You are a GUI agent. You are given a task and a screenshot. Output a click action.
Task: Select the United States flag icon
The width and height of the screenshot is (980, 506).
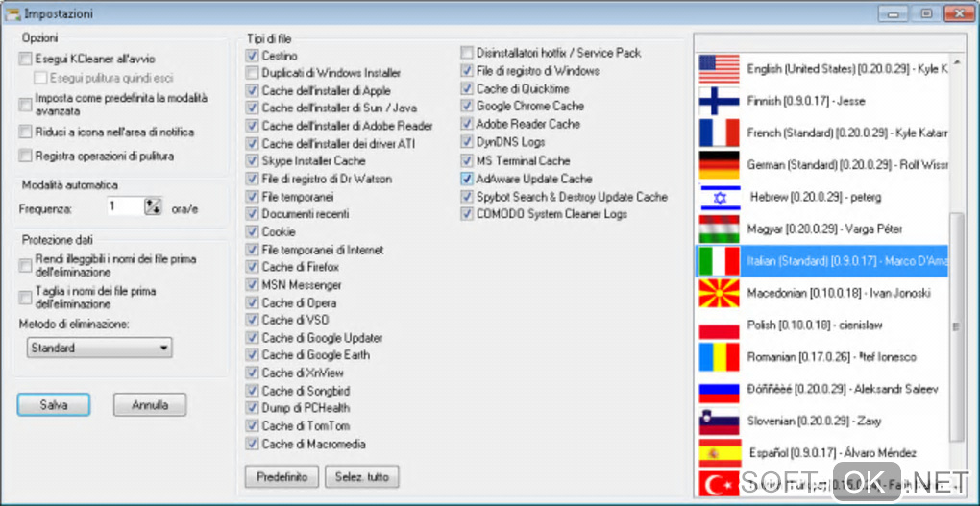719,69
